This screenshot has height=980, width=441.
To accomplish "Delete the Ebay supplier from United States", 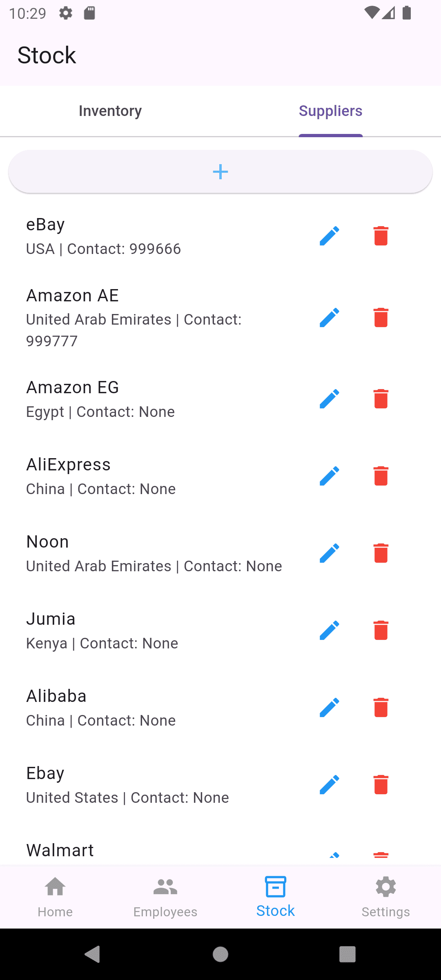I will pyautogui.click(x=381, y=785).
